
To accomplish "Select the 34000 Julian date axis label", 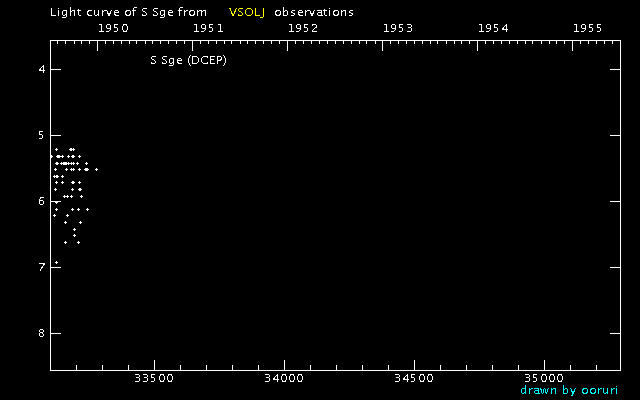I will coord(283,379).
